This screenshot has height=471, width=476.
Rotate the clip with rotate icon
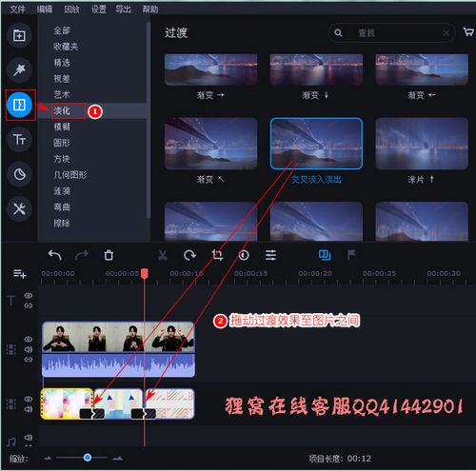click(189, 255)
